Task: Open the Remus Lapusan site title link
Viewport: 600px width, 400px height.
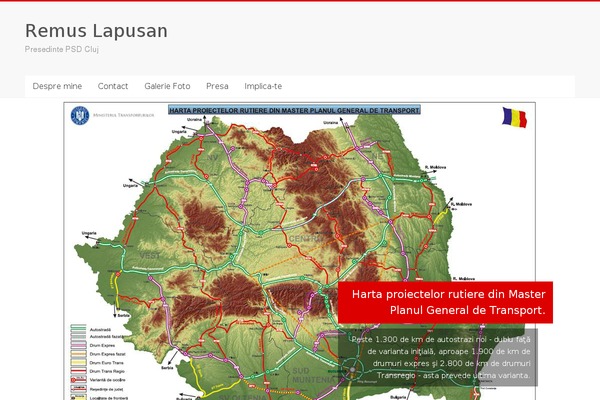Action: click(x=96, y=31)
